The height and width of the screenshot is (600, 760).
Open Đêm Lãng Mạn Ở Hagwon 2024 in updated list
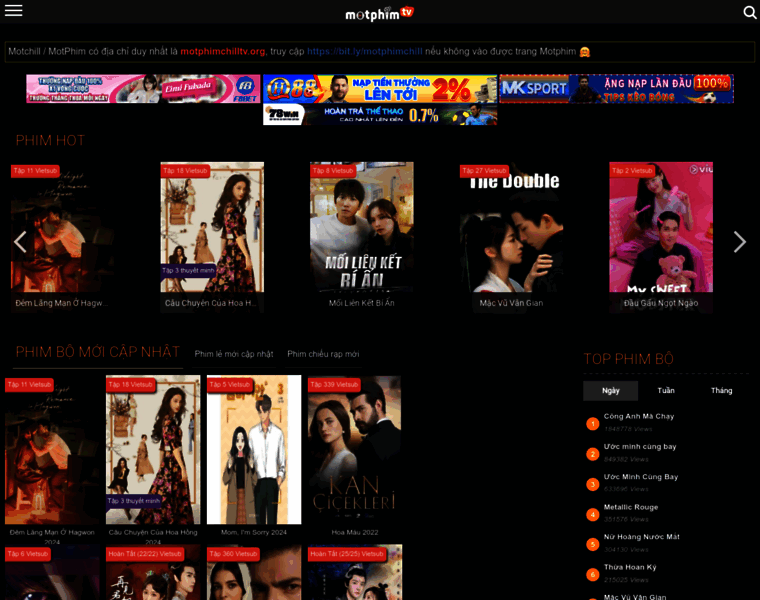click(x=52, y=450)
